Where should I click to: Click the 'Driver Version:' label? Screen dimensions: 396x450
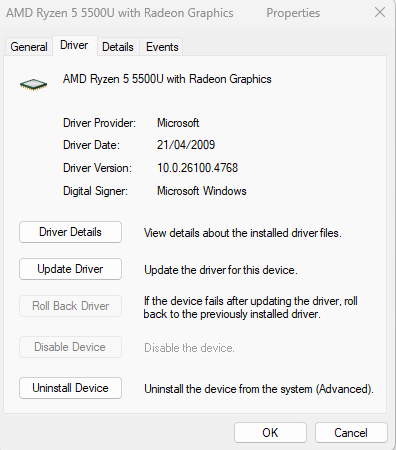(x=97, y=168)
